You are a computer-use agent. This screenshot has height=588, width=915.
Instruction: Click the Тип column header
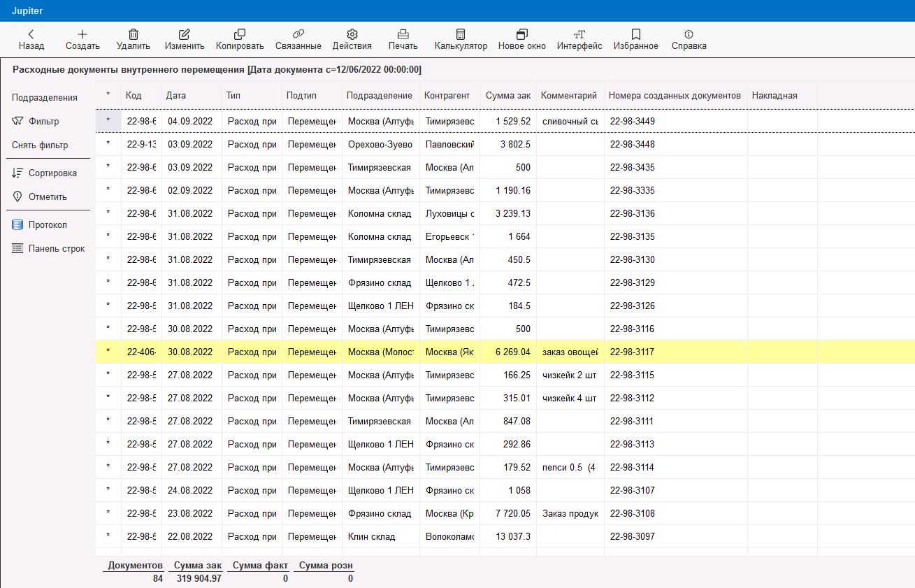pos(252,95)
